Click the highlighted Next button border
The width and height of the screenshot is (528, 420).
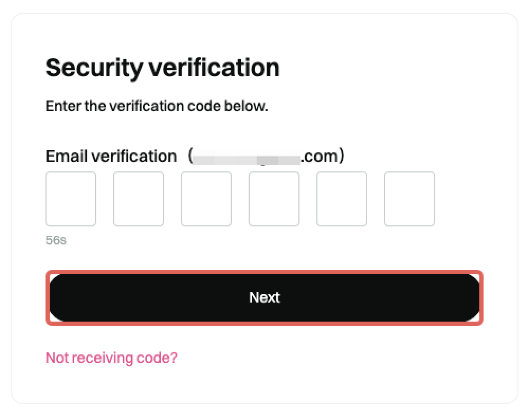(x=265, y=272)
